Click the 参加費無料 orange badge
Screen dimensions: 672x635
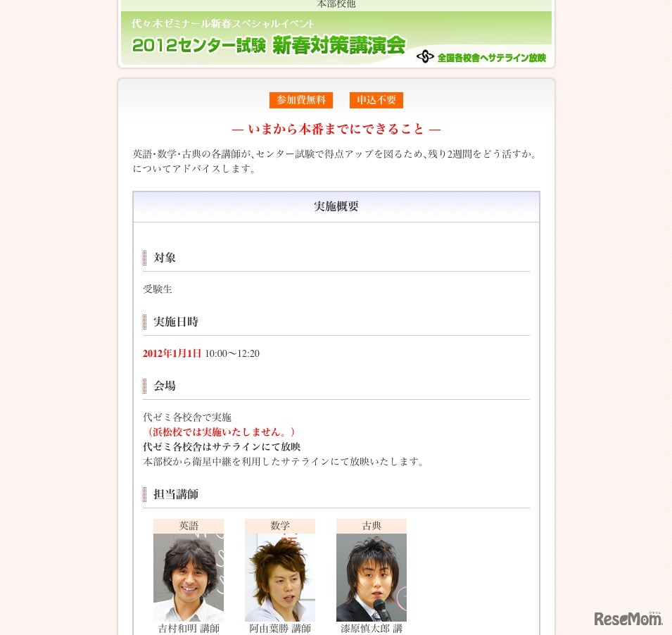(301, 100)
